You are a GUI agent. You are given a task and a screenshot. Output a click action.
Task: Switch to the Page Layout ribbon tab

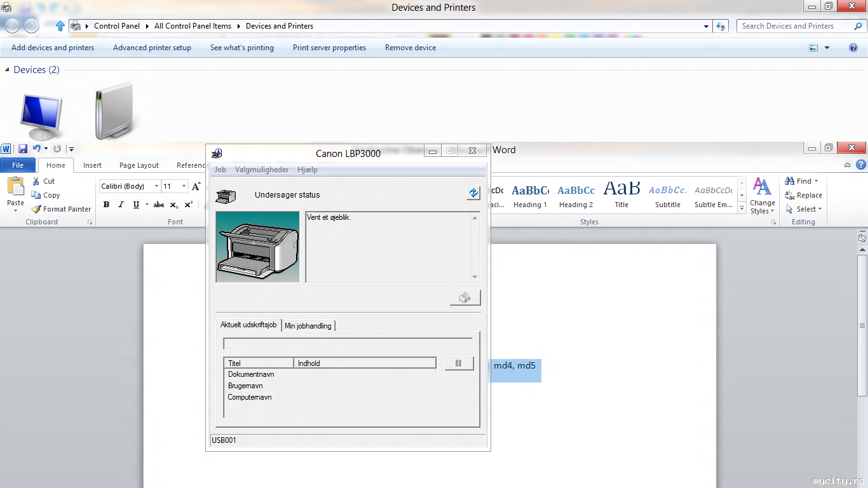139,165
